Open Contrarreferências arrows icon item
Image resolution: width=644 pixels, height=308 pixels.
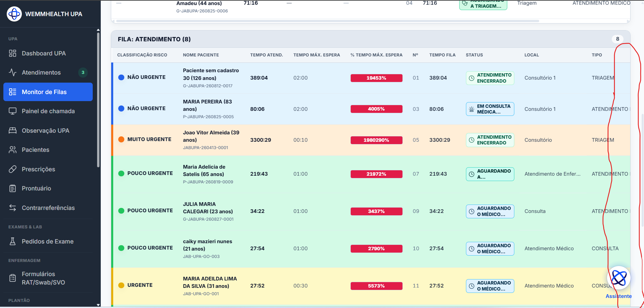(x=48, y=208)
